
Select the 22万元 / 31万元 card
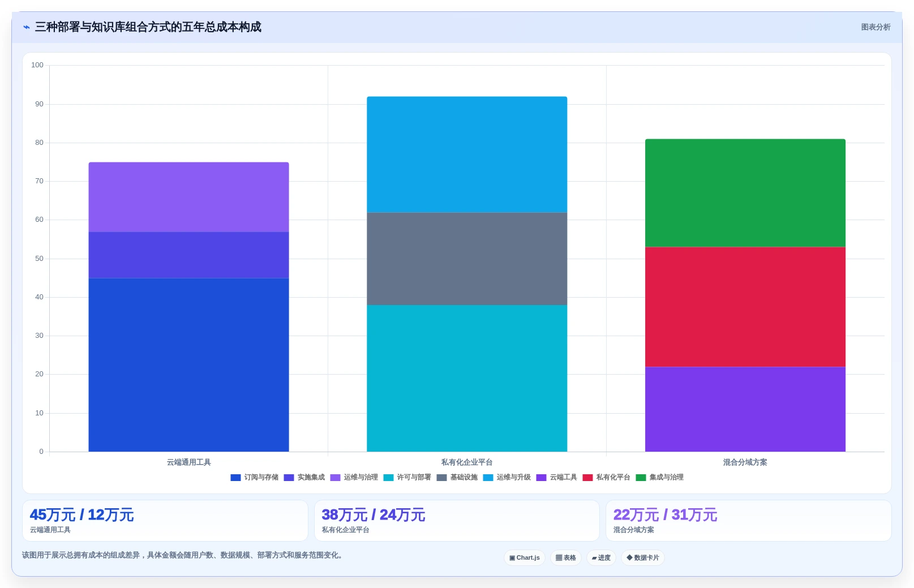coord(749,521)
